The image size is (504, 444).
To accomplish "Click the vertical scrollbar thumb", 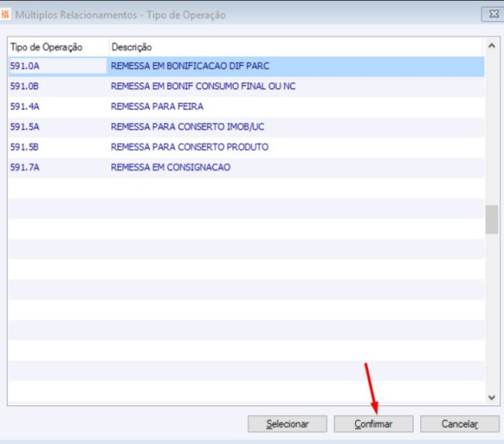I will click(492, 219).
